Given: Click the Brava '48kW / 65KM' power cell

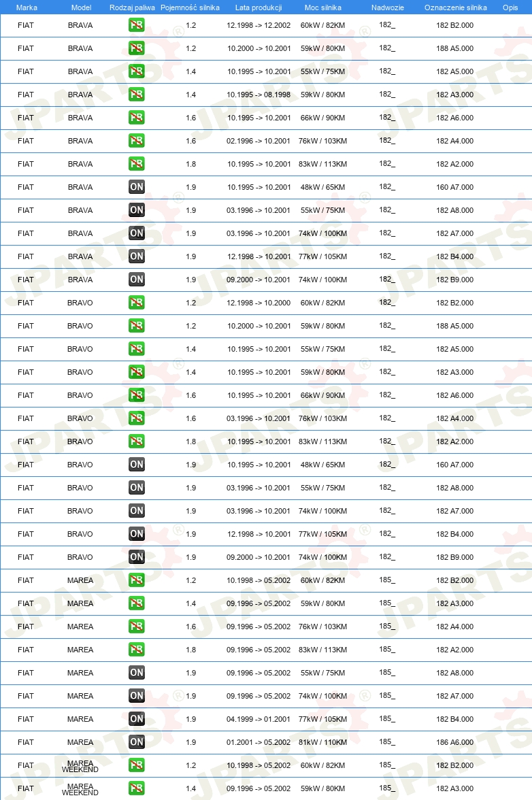Looking at the screenshot, I should click(323, 187).
